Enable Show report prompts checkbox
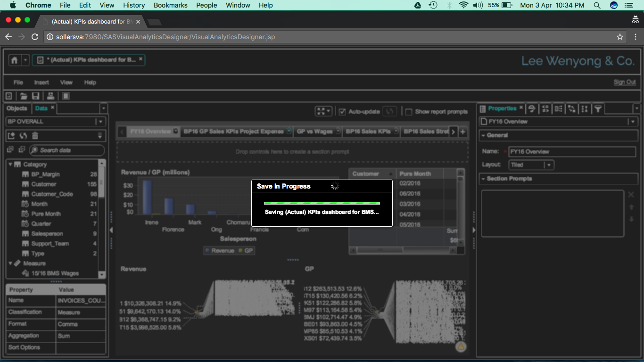Viewport: 644px width, 362px height. [x=409, y=112]
